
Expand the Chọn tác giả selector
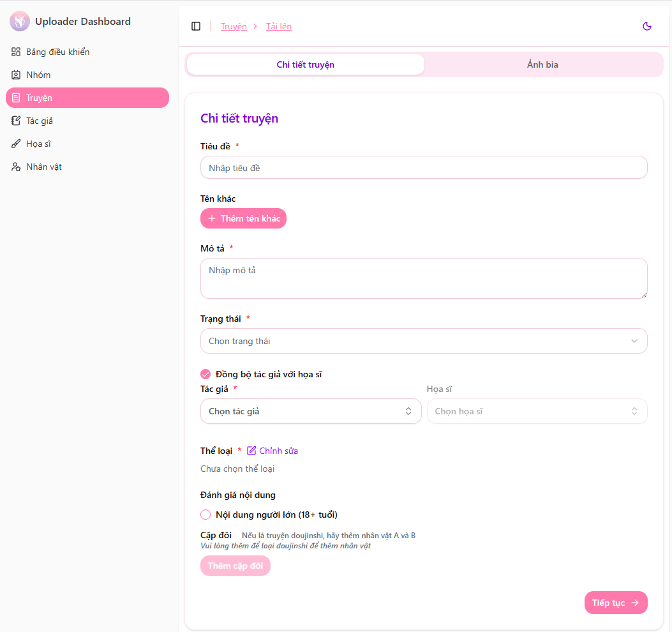pyautogui.click(x=310, y=411)
